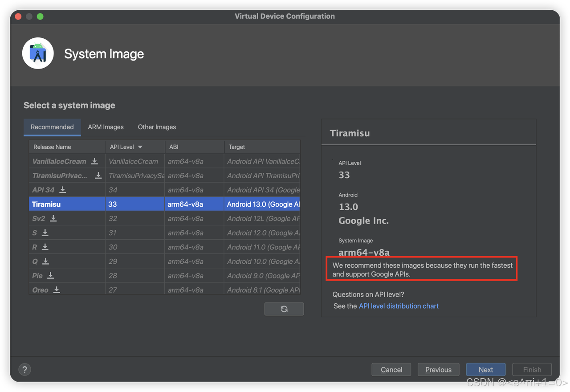570x392 pixels.
Task: Click API level cell showing 29
Action: (x=135, y=261)
